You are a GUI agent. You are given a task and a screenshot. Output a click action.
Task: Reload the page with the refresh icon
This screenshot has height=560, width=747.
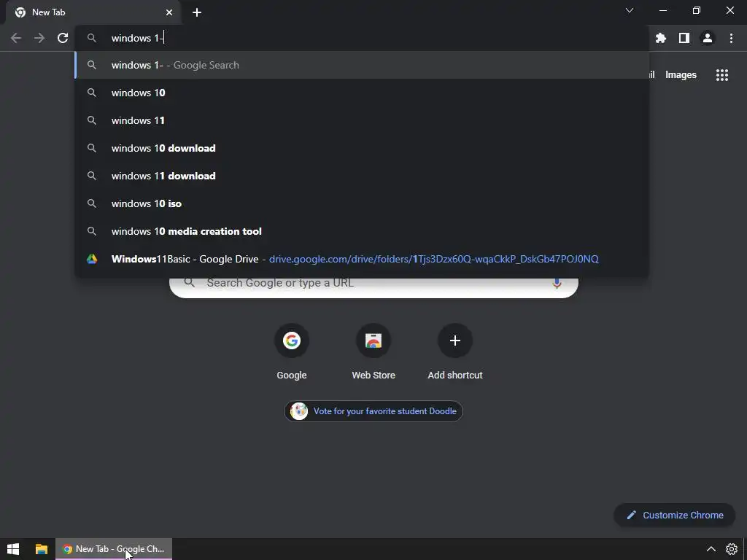[x=63, y=38]
